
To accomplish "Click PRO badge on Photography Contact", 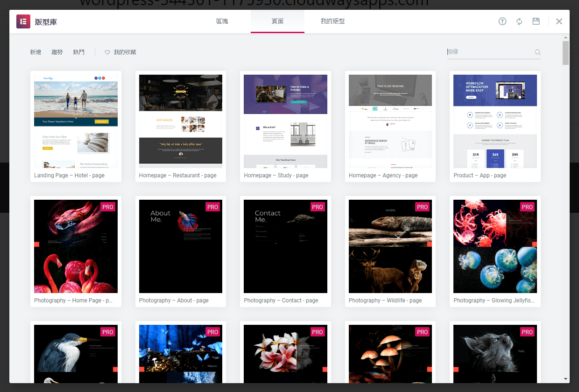I will [x=318, y=207].
